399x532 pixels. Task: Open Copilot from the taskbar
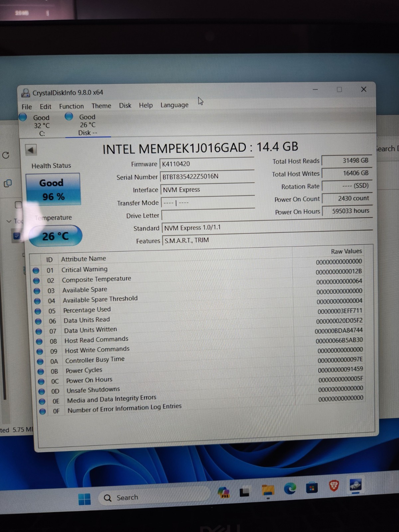point(224,492)
